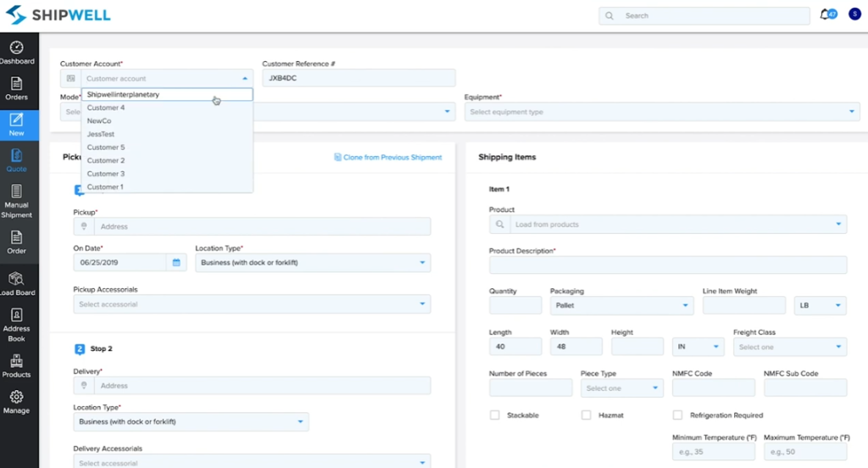Click the top Search box

click(x=702, y=15)
